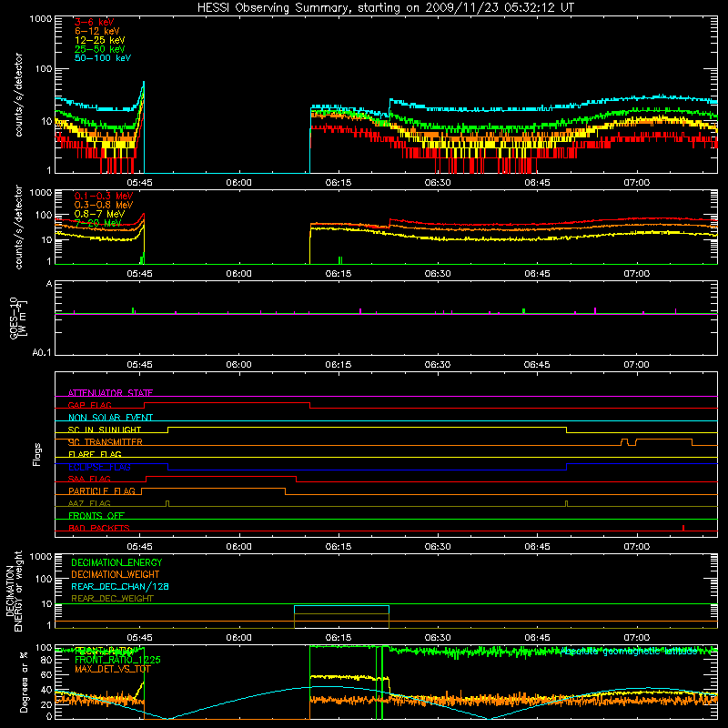Viewport: 728px width, 728px height.
Task: Click the GOES-10 axis label
Action: coord(17,318)
